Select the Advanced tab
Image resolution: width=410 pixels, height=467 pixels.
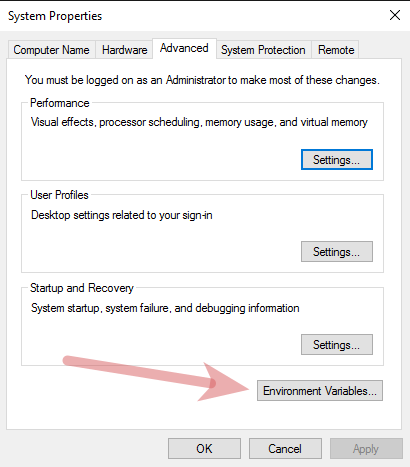click(x=184, y=49)
